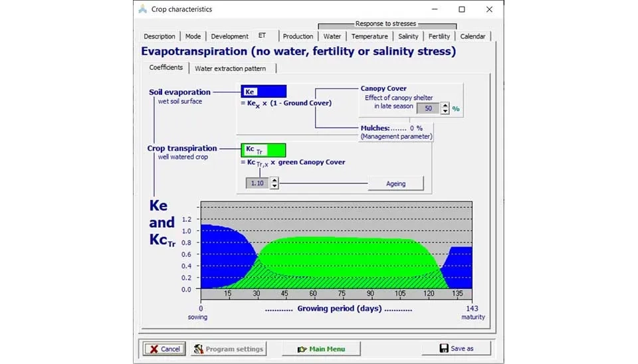Go back to Main Menu
The width and height of the screenshot is (638, 364).
(320, 349)
